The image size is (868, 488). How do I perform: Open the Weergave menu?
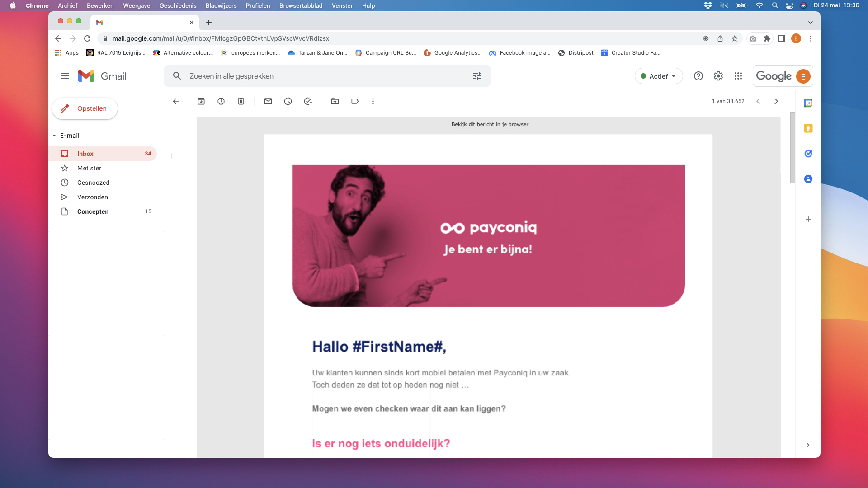[137, 5]
